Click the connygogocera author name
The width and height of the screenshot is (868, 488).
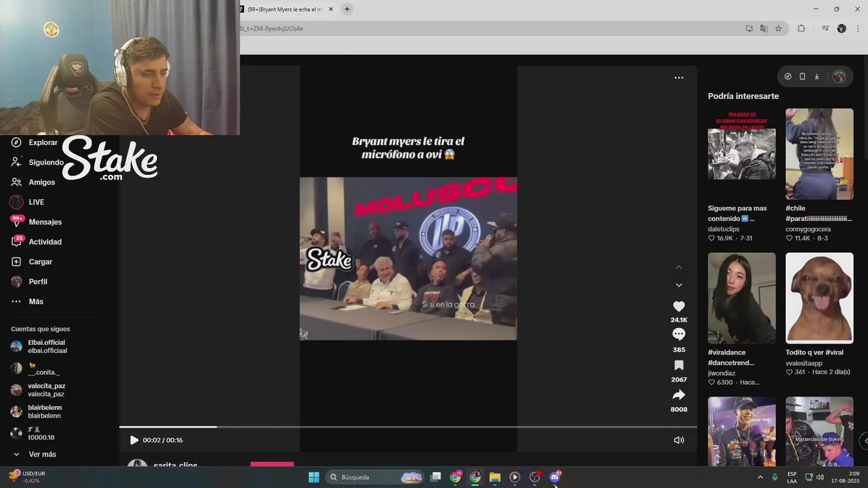(x=808, y=229)
